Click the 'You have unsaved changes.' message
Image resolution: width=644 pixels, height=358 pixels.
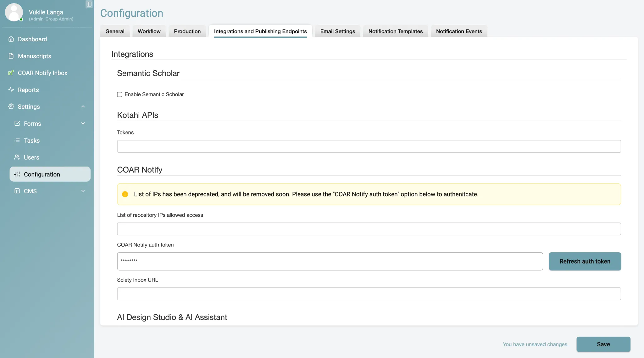tap(536, 344)
